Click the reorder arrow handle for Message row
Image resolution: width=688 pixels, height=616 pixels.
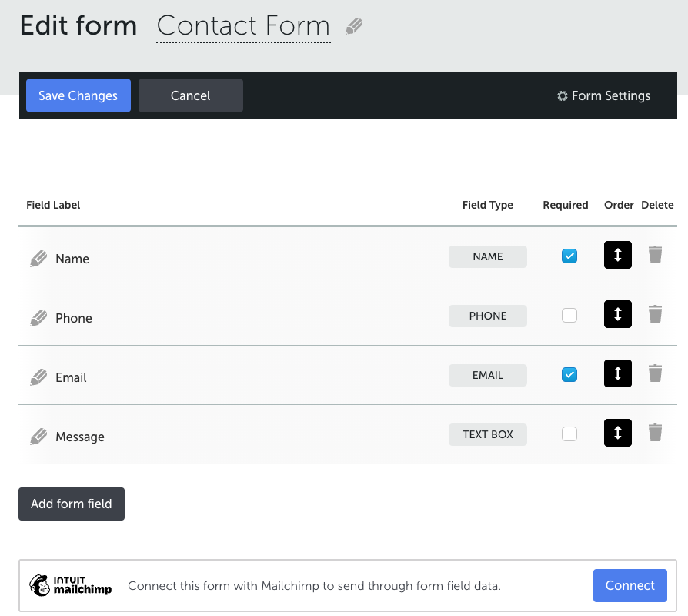pyautogui.click(x=618, y=433)
